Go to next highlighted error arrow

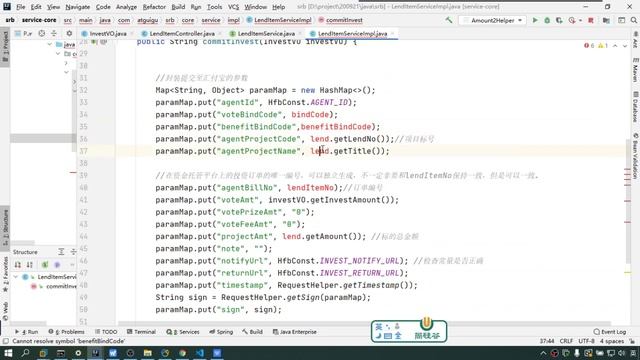(x=624, y=46)
